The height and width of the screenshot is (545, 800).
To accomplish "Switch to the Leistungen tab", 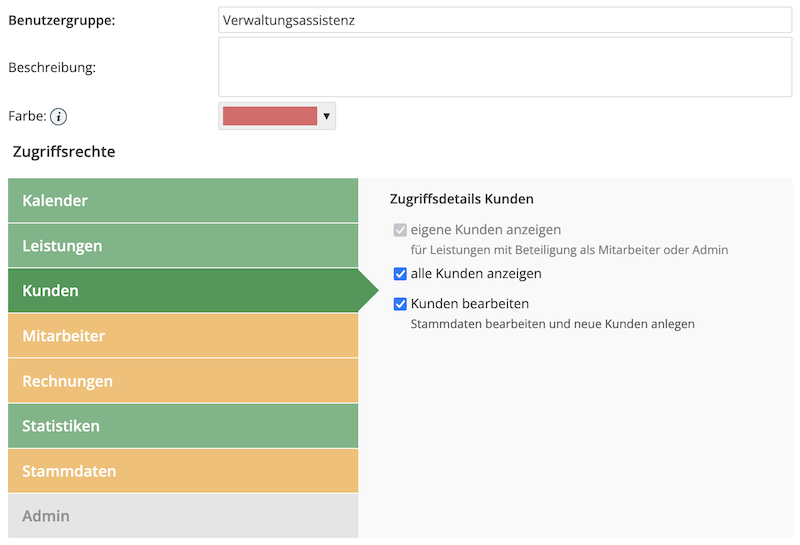I will pos(183,245).
